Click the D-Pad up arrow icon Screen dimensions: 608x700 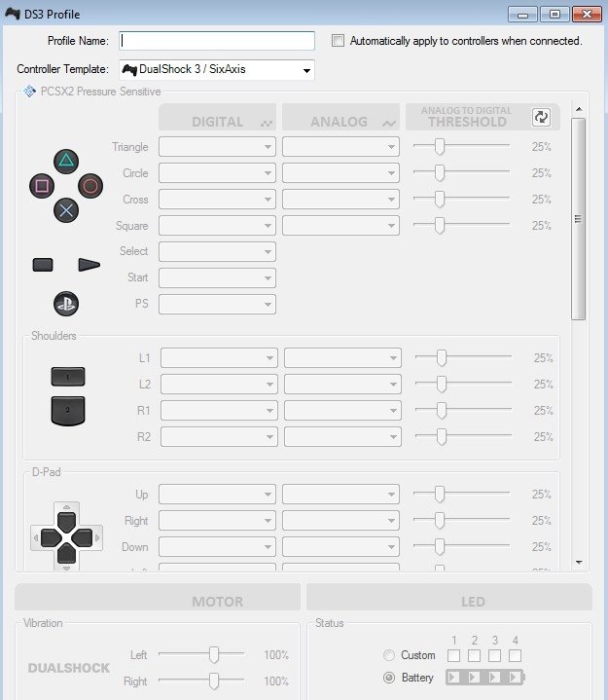[66, 522]
